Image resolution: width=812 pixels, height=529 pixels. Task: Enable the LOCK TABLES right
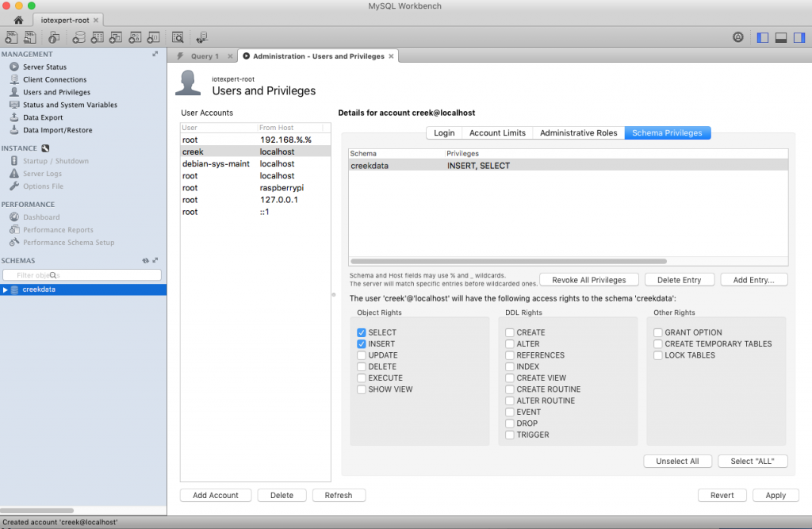pos(657,355)
